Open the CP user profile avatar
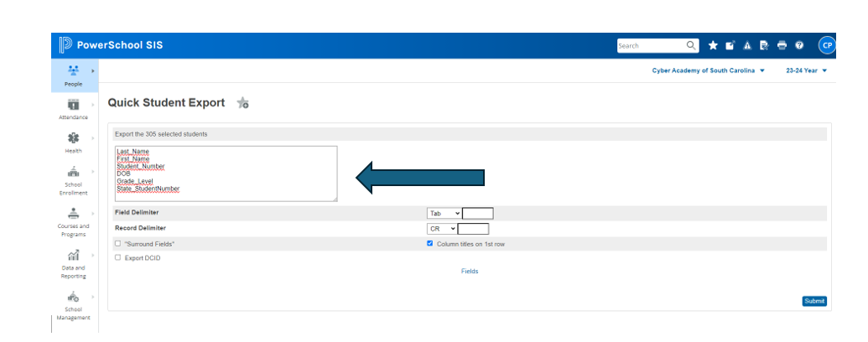 (x=827, y=45)
